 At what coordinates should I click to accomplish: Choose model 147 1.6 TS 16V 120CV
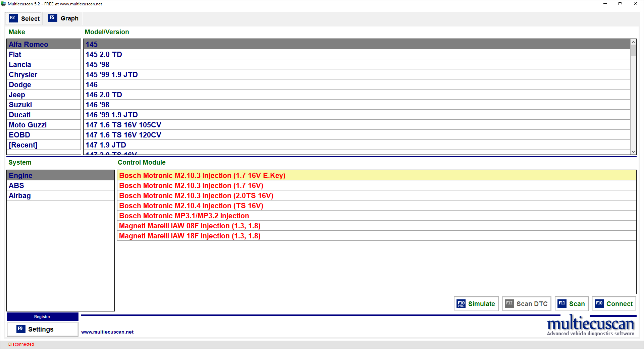pos(357,135)
